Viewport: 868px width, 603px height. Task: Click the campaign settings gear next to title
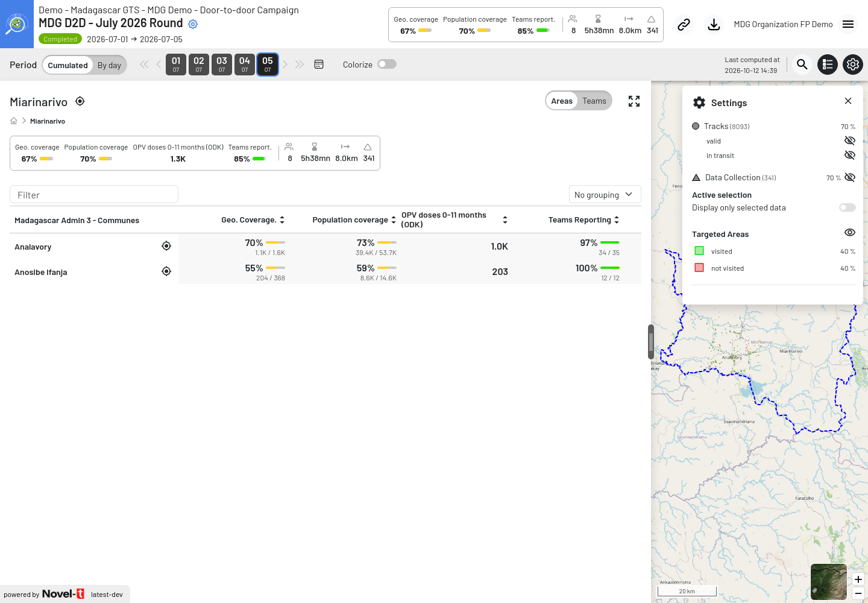[193, 24]
